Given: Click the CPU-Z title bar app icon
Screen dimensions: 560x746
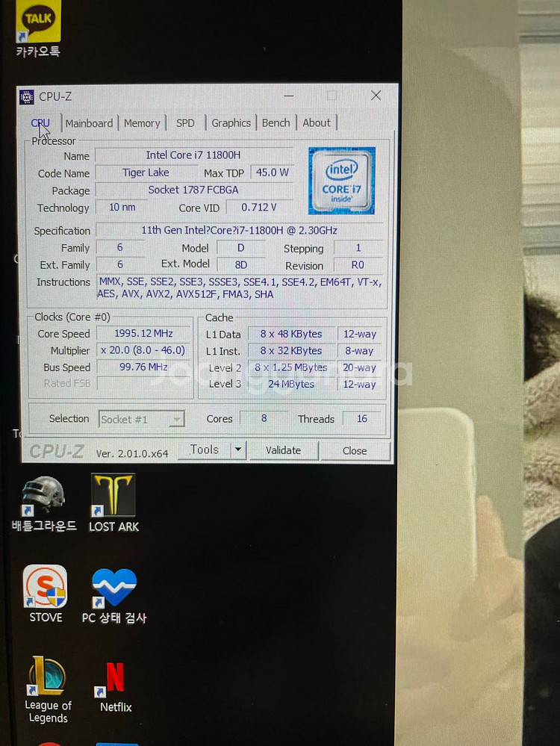Looking at the screenshot, I should click(27, 97).
